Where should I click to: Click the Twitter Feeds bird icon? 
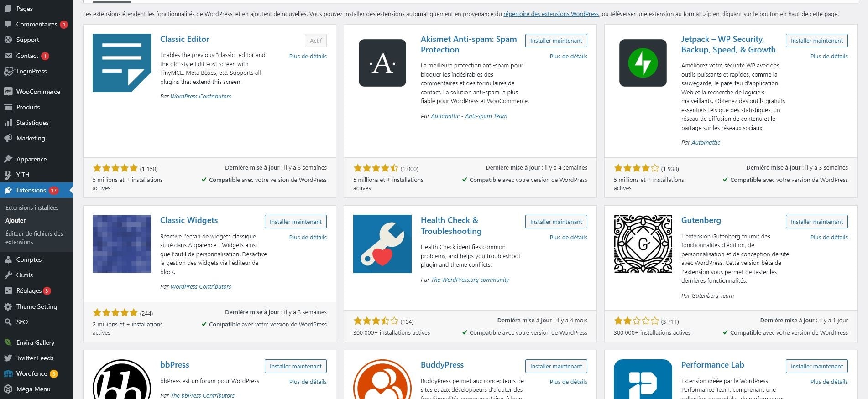(x=8, y=358)
